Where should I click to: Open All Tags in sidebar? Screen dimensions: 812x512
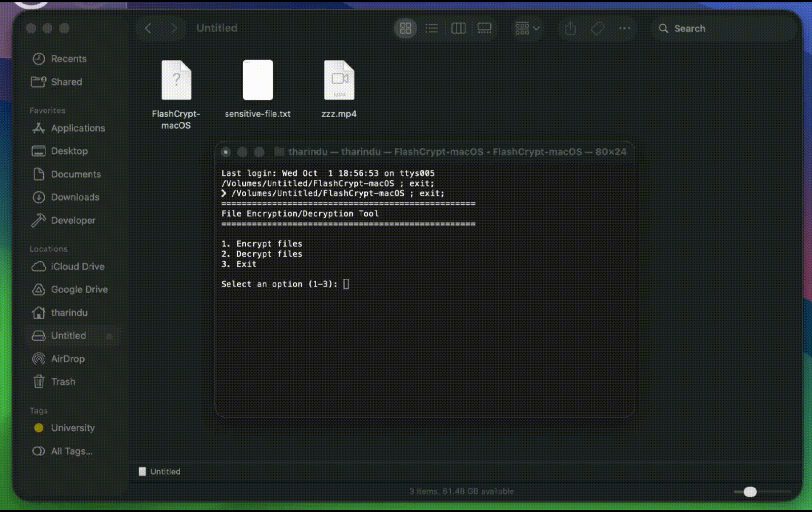click(x=71, y=451)
